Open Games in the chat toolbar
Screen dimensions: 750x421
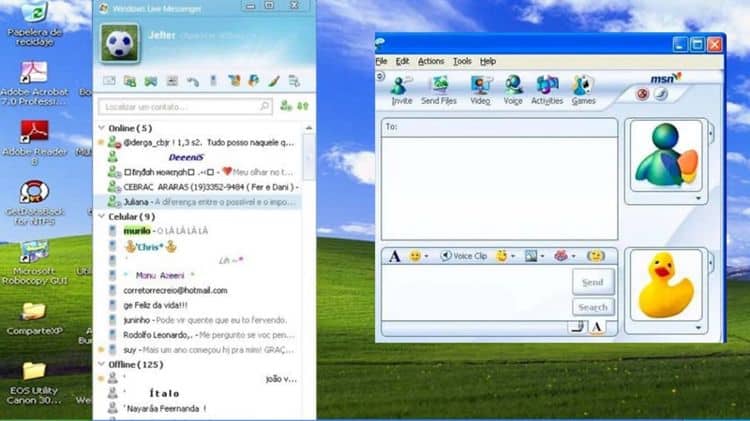584,90
